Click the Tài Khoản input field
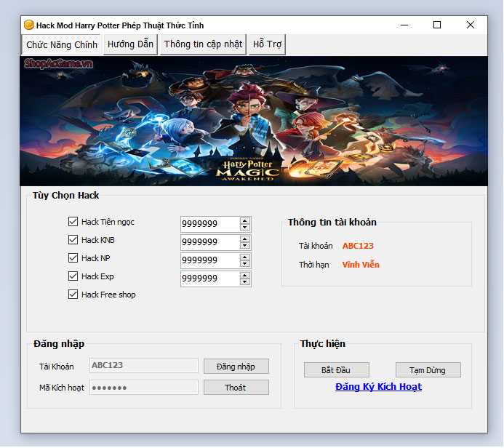This screenshot has height=448, width=504. click(x=144, y=366)
